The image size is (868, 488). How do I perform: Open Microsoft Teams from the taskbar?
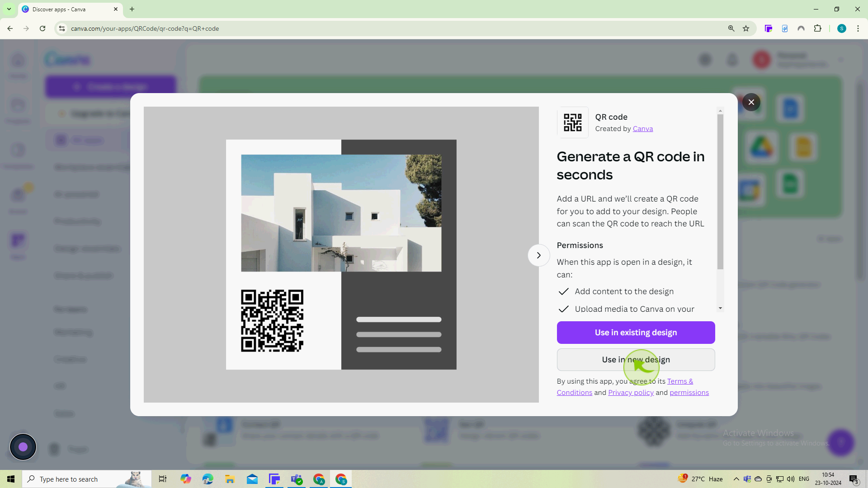(297, 479)
